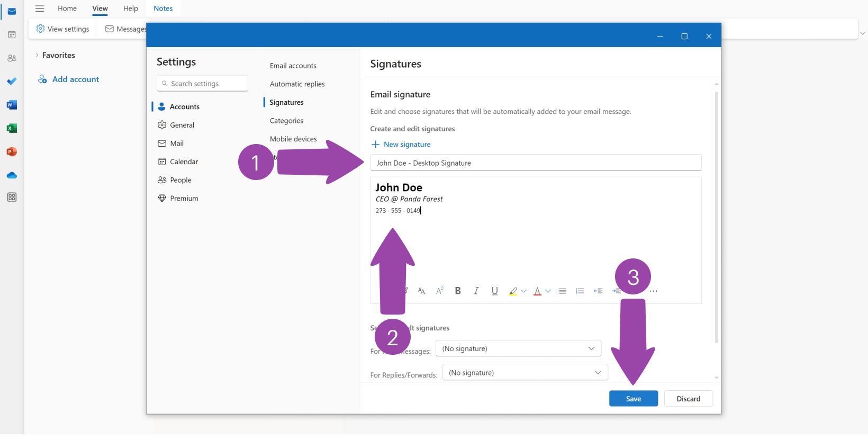
Task: Insert numbered list in signature
Action: click(580, 291)
